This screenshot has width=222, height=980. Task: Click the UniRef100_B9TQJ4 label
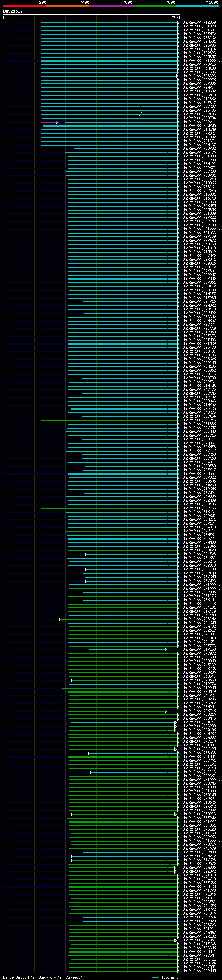click(x=199, y=49)
